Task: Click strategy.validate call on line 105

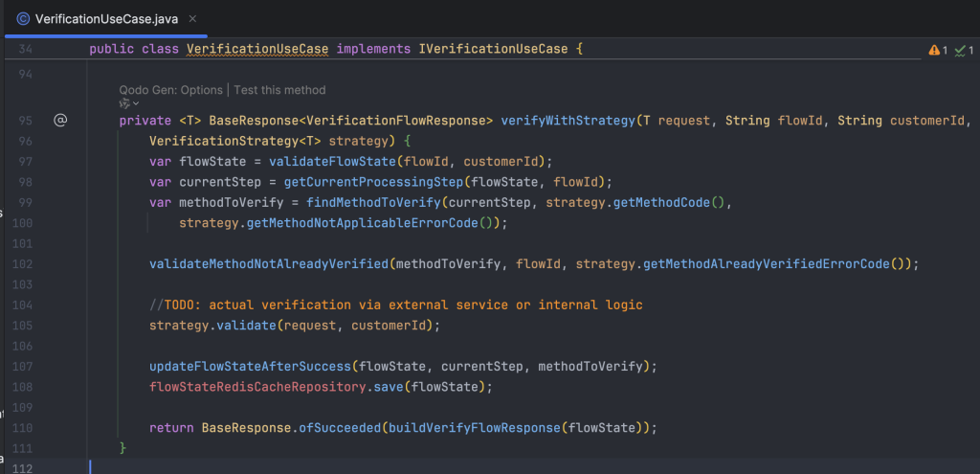Action: [x=212, y=326]
